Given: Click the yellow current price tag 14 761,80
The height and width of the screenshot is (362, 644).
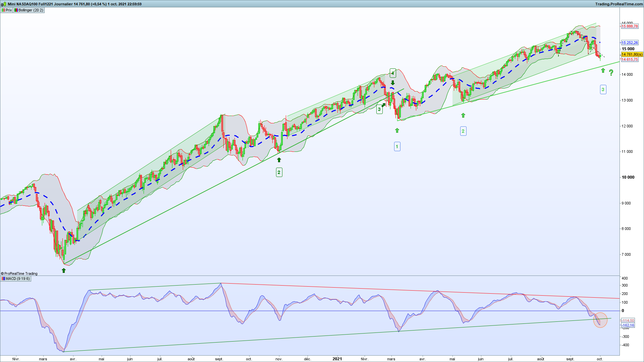Looking at the screenshot, I should 632,54.
